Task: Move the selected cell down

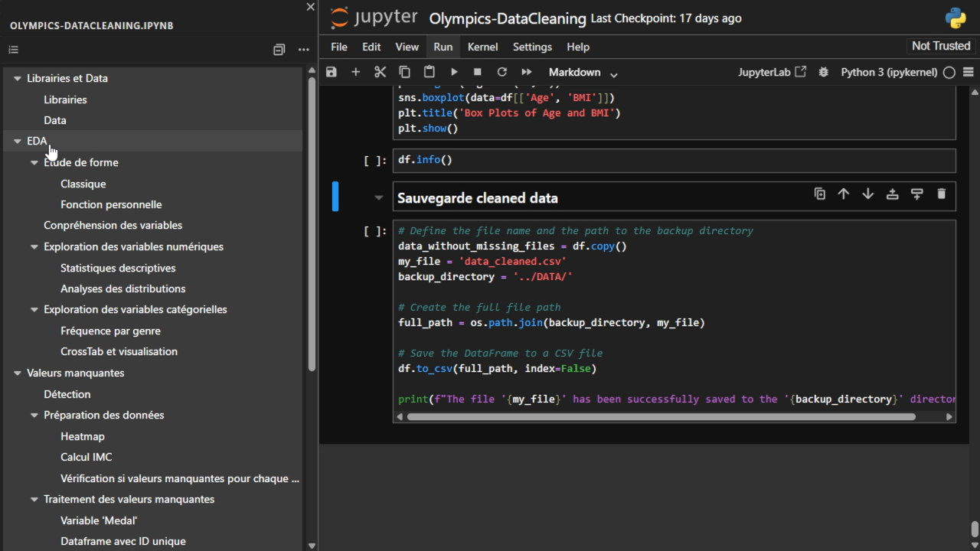Action: pyautogui.click(x=867, y=194)
